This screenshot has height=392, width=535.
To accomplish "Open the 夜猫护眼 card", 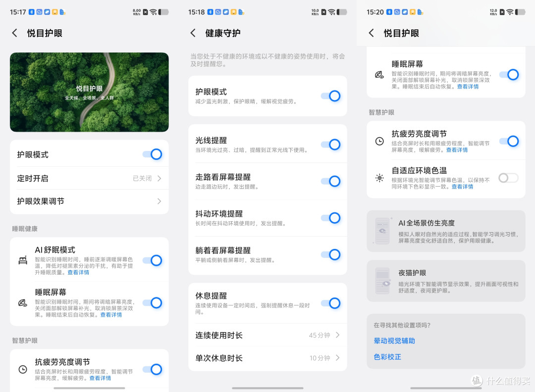I will 446,281.
